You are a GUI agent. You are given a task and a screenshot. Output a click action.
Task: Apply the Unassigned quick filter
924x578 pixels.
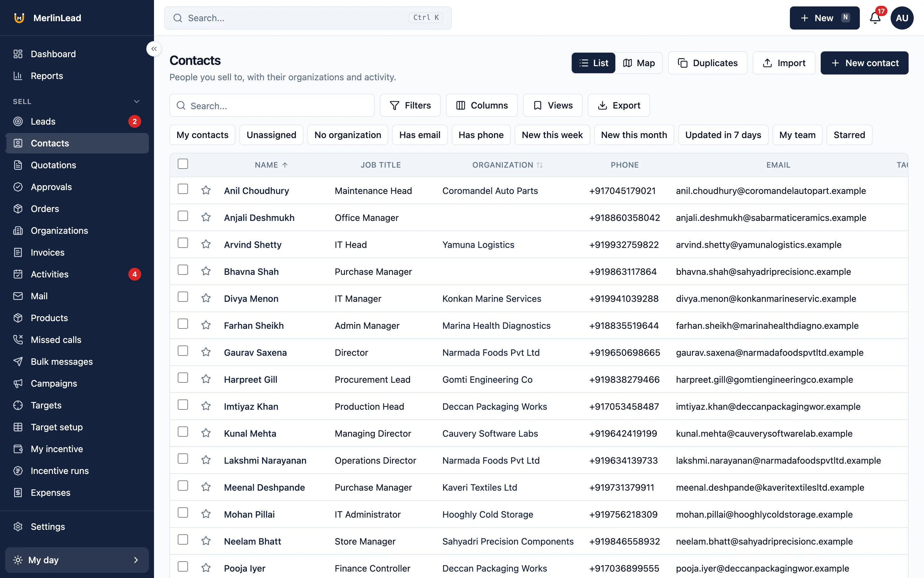[271, 135]
